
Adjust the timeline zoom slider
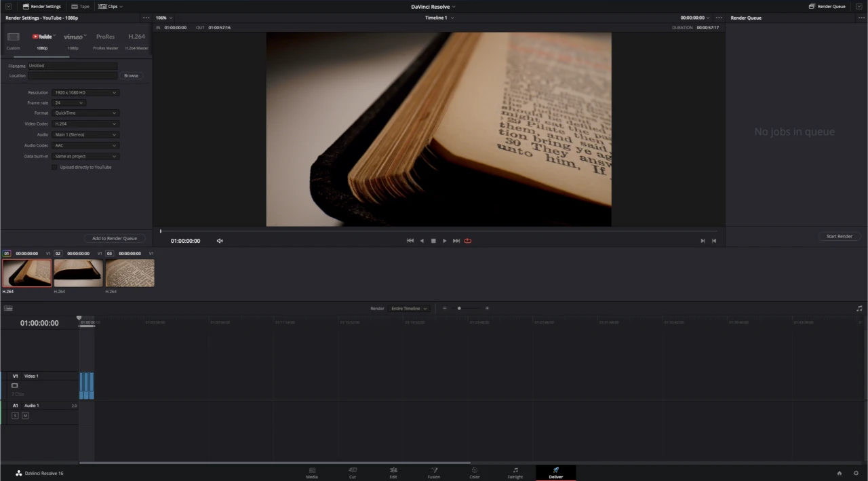pos(459,308)
